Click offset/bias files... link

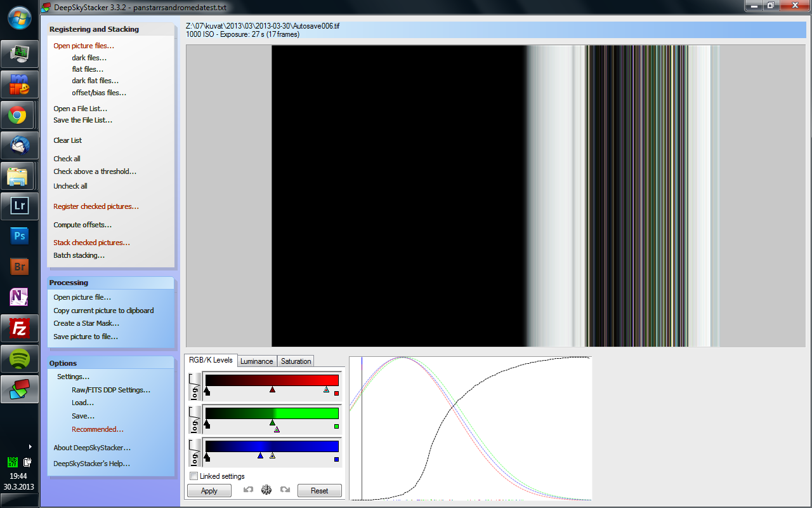99,93
